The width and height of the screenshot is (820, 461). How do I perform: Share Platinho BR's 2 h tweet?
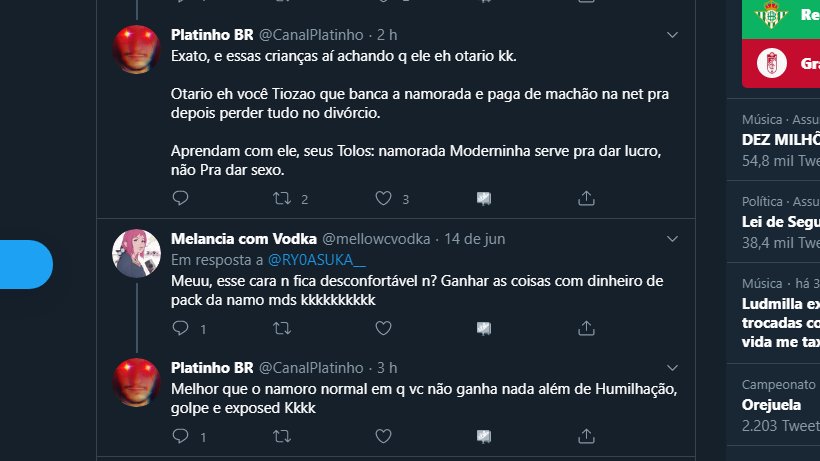click(x=584, y=198)
